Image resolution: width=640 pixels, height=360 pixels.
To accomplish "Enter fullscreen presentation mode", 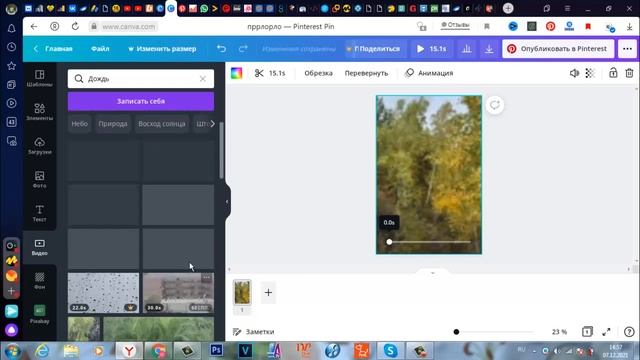I will [x=607, y=332].
